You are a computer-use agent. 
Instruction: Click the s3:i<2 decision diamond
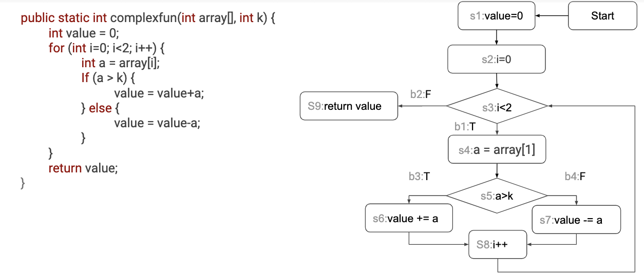(497, 107)
